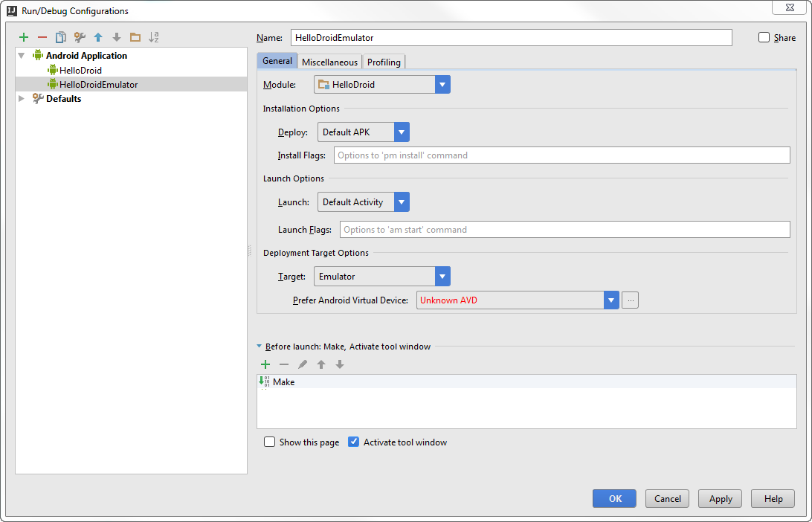Select HelloDroid configuration in tree
812x522 pixels.
coord(80,71)
